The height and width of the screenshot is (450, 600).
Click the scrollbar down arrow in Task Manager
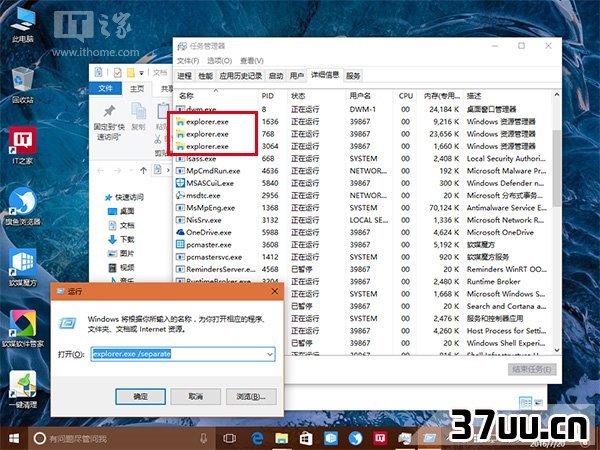coord(557,350)
